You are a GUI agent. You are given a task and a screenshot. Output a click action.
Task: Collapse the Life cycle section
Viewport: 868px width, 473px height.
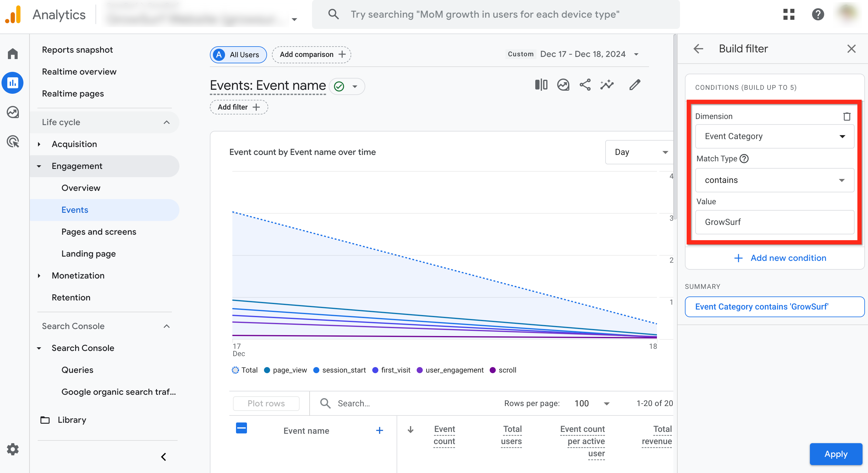(x=166, y=122)
